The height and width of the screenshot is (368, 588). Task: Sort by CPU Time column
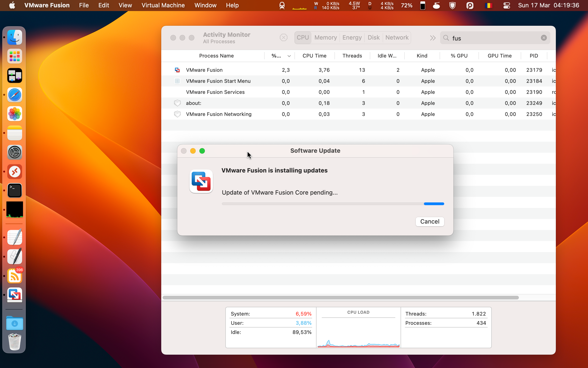tap(314, 56)
